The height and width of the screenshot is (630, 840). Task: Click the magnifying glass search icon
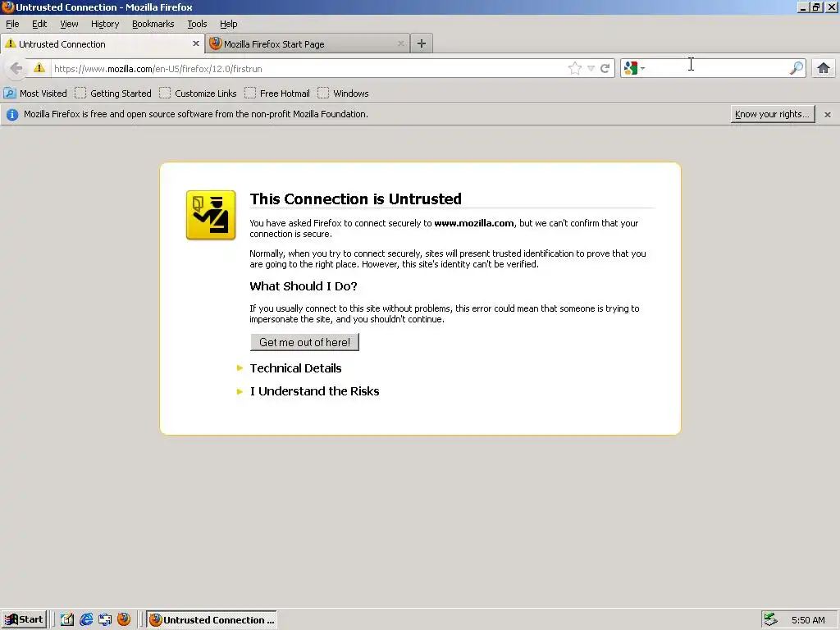pos(797,68)
